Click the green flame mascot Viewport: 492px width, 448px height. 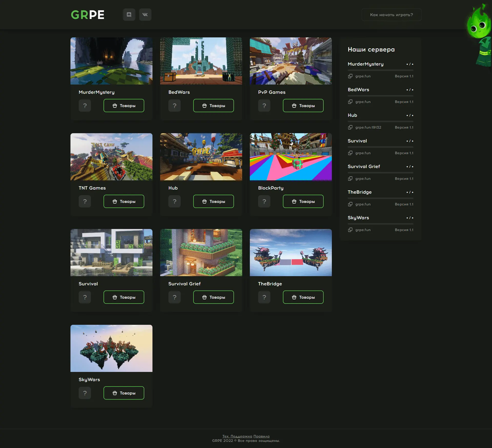click(478, 26)
